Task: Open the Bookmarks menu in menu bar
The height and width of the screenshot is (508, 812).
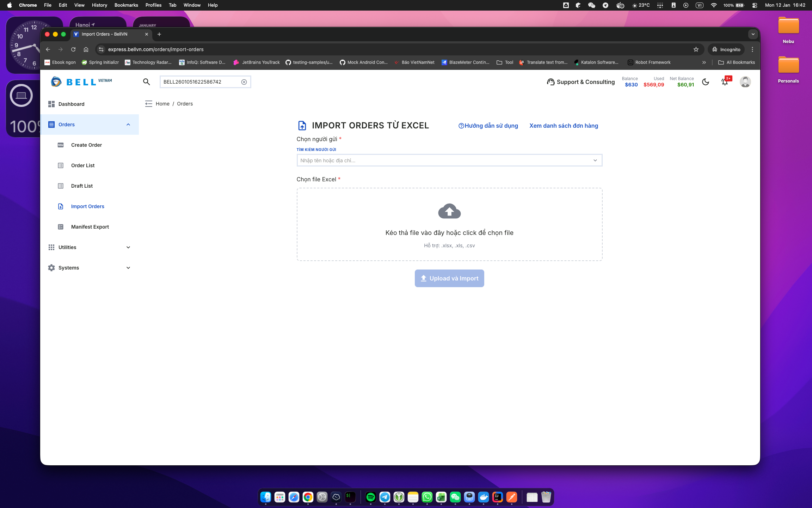Action: 126,5
